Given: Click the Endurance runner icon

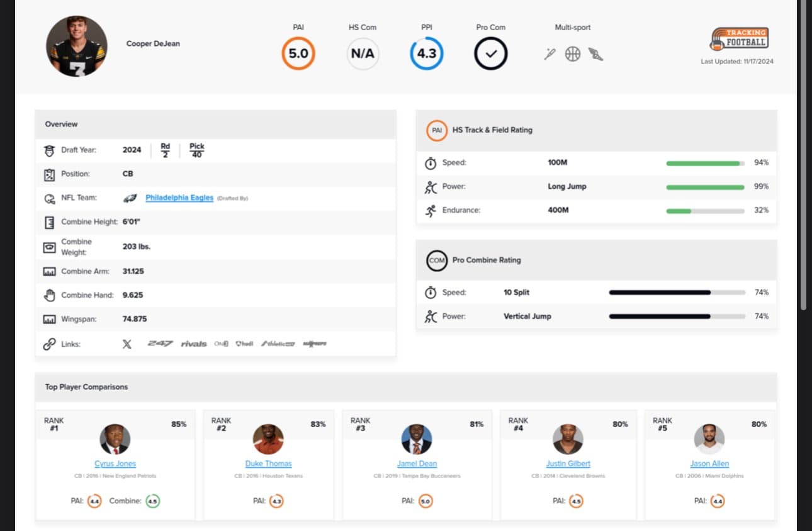Looking at the screenshot, I should [x=431, y=211].
